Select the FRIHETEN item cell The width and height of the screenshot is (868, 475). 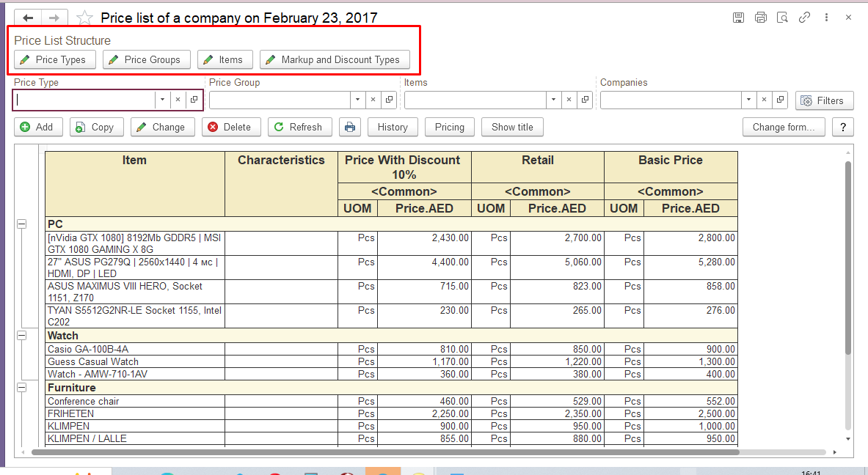coord(135,413)
